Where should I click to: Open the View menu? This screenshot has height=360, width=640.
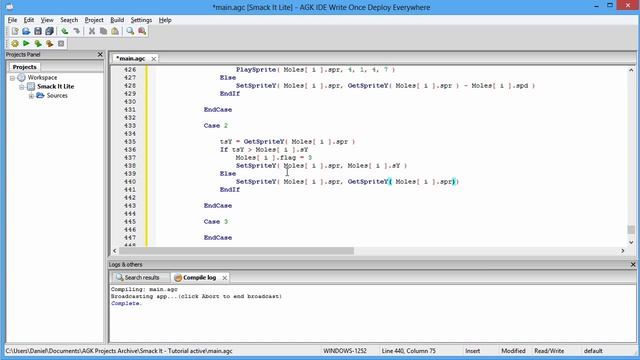pos(47,20)
